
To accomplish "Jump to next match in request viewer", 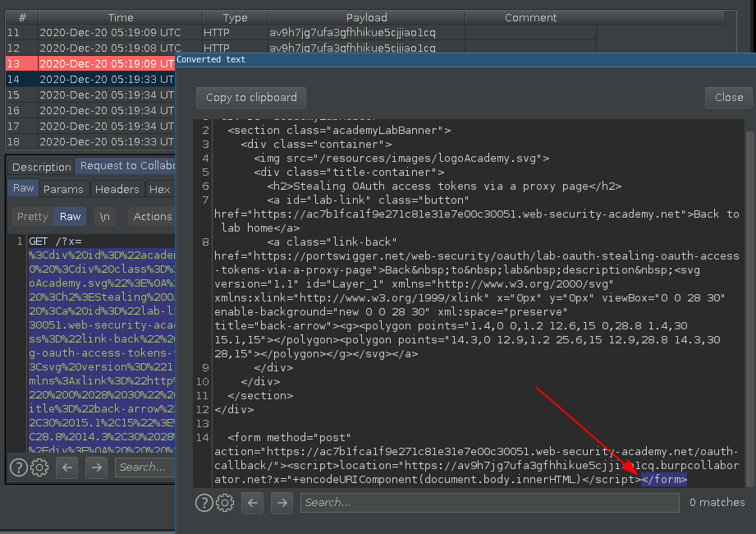I will [96, 467].
